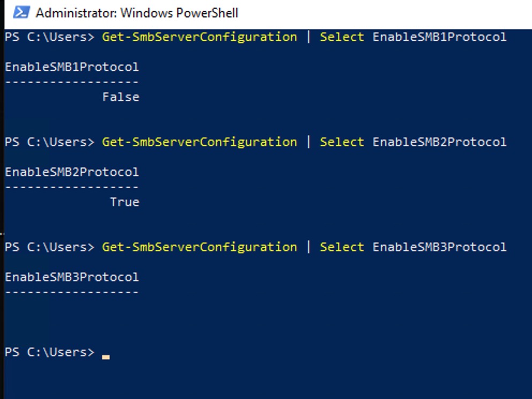Click the first Get-SmbServerConfiguration command
532x399 pixels.
[x=199, y=37]
